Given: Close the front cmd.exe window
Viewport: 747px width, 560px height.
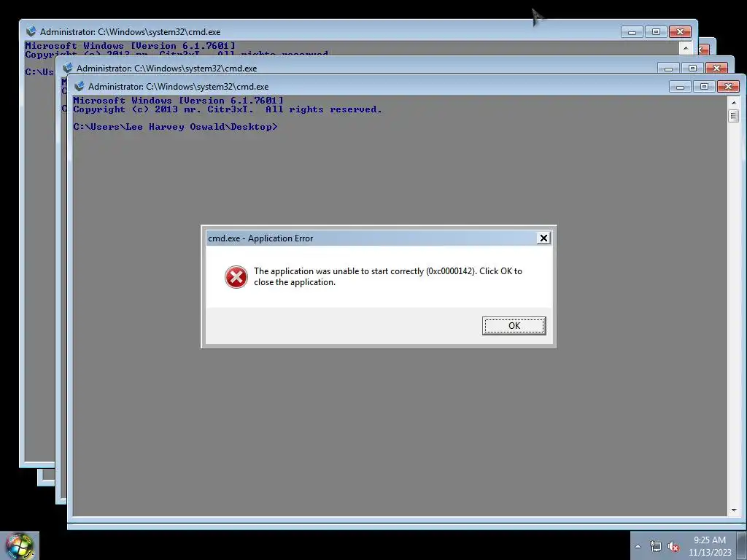Looking at the screenshot, I should coord(727,87).
